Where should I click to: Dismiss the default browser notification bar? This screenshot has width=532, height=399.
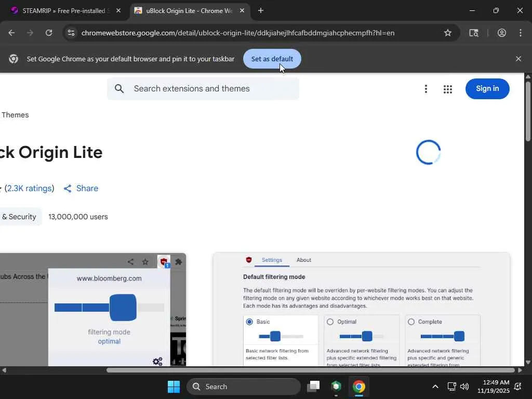point(518,59)
